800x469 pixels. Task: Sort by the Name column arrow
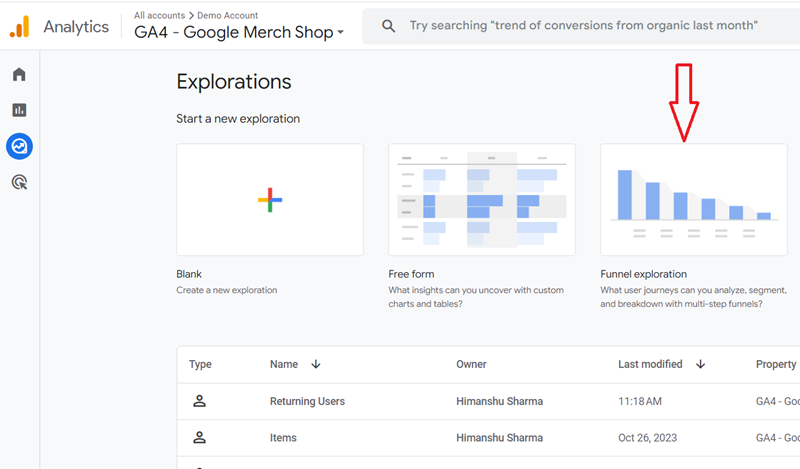pos(316,364)
